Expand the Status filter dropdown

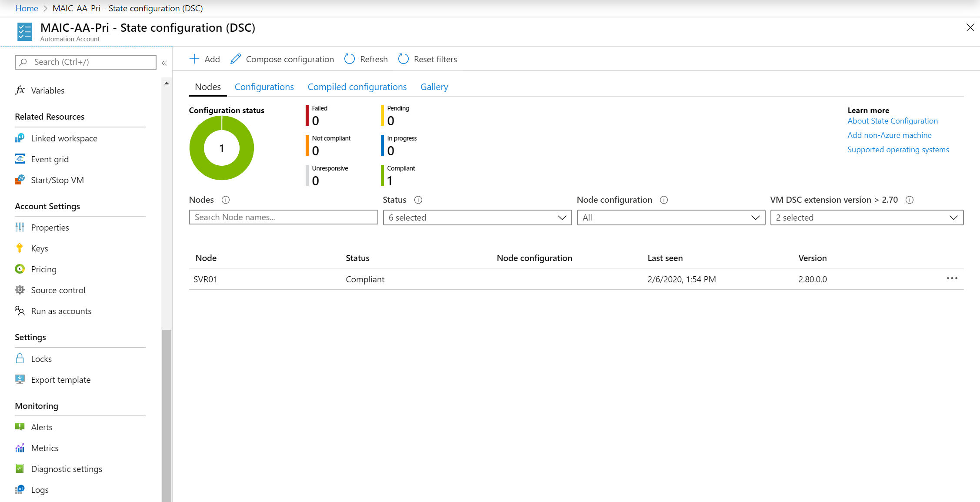coord(477,218)
